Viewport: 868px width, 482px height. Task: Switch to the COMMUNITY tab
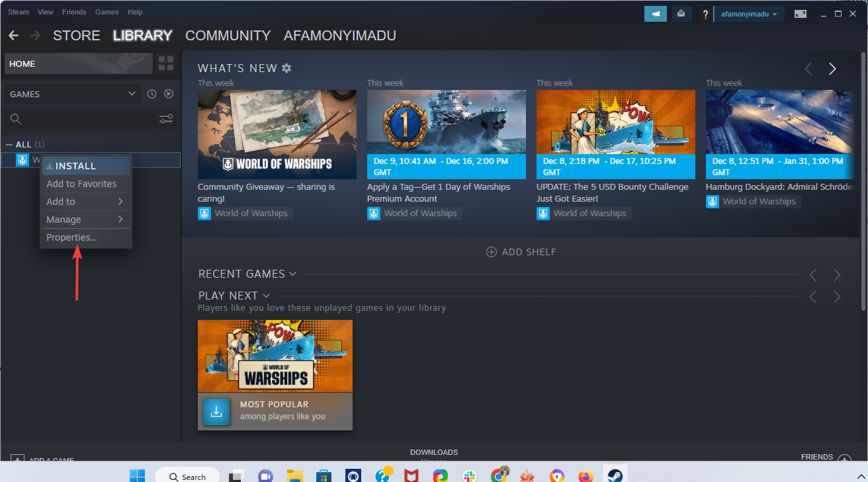click(x=228, y=36)
